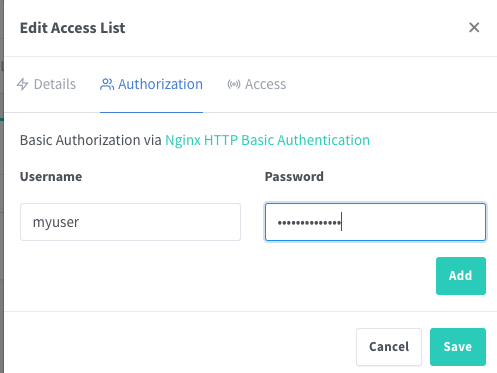Click the lightning bolt Details icon
The width and height of the screenshot is (497, 373).
click(22, 84)
